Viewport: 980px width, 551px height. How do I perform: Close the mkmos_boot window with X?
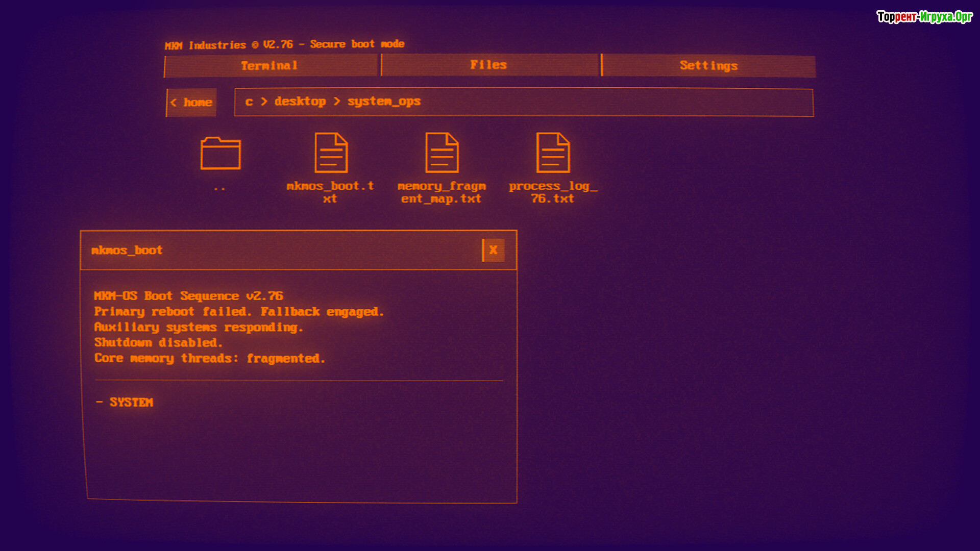(493, 250)
